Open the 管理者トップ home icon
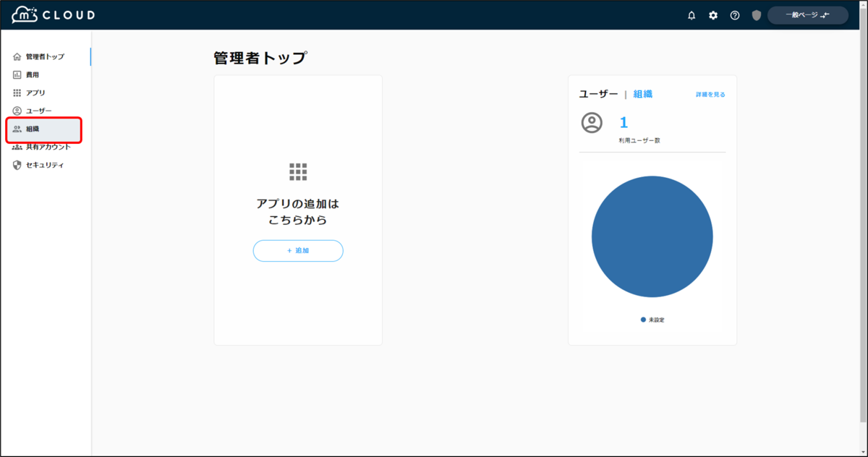This screenshot has height=457, width=868. tap(16, 56)
